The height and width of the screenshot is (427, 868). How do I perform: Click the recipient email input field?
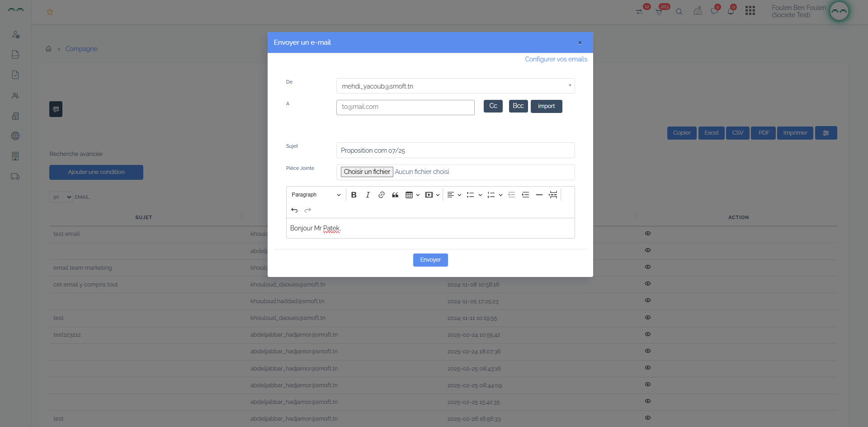click(405, 107)
